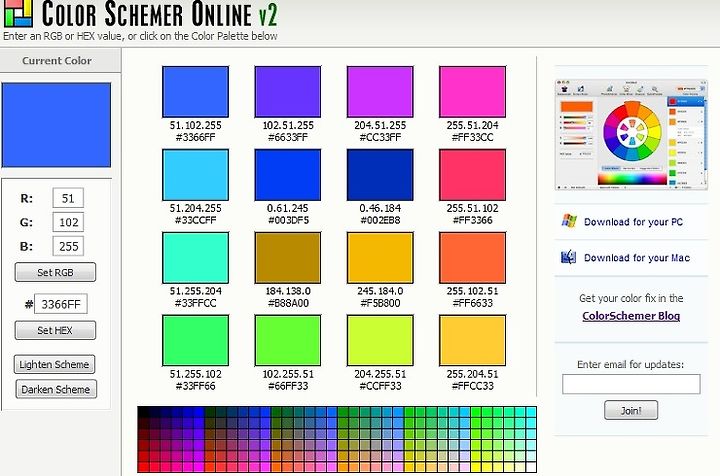Select the #66FF33 lime green swatch
The height and width of the screenshot is (476, 720).
pos(288,341)
